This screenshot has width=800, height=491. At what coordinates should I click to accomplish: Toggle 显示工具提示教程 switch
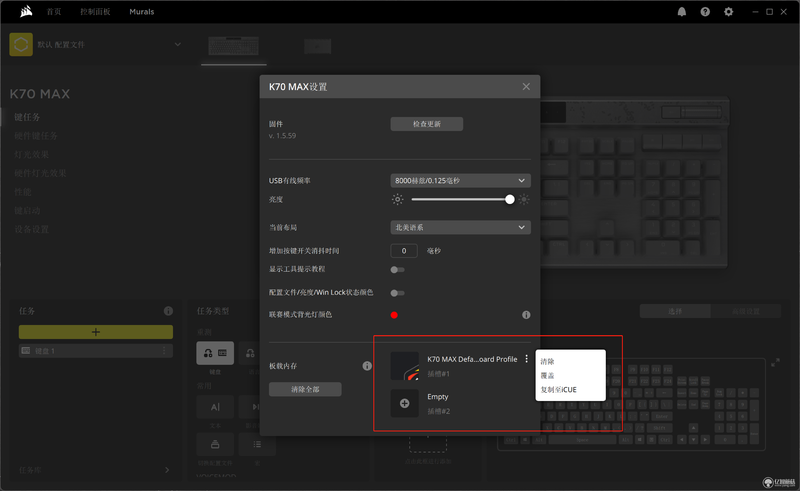pos(397,269)
